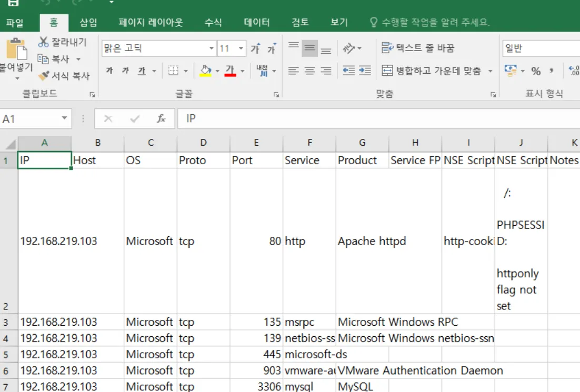Select the cell containing 'MySQL'
The image size is (580, 392).
(362, 386)
